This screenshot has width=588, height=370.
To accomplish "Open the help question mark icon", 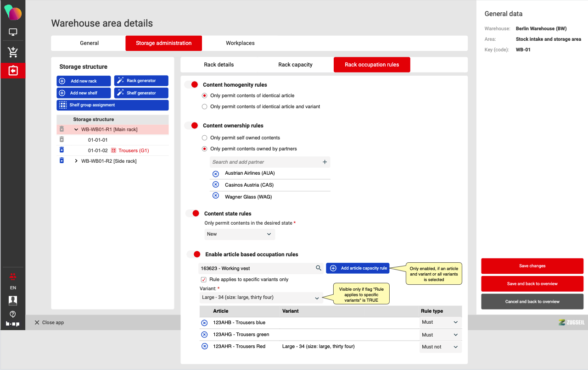I will [13, 314].
